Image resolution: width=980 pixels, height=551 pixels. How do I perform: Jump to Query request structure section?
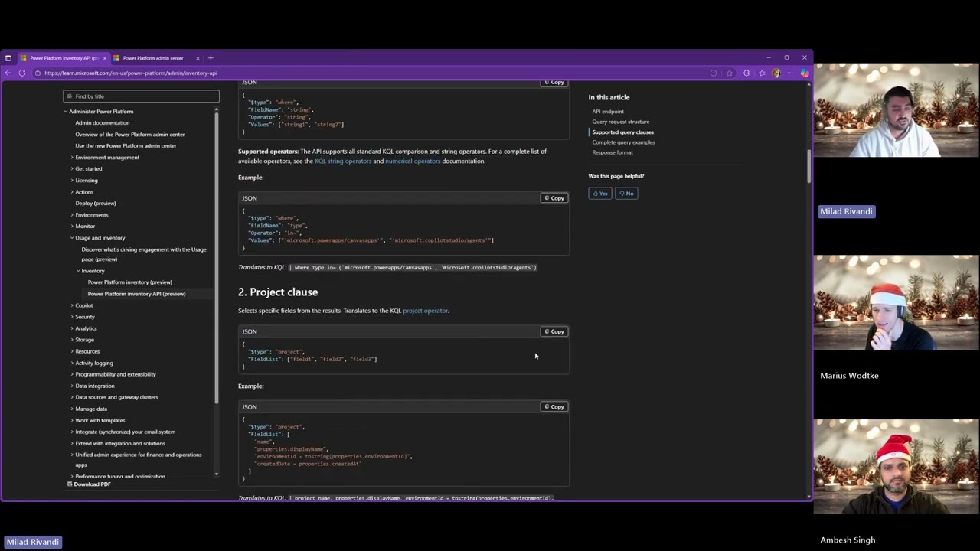(620, 122)
